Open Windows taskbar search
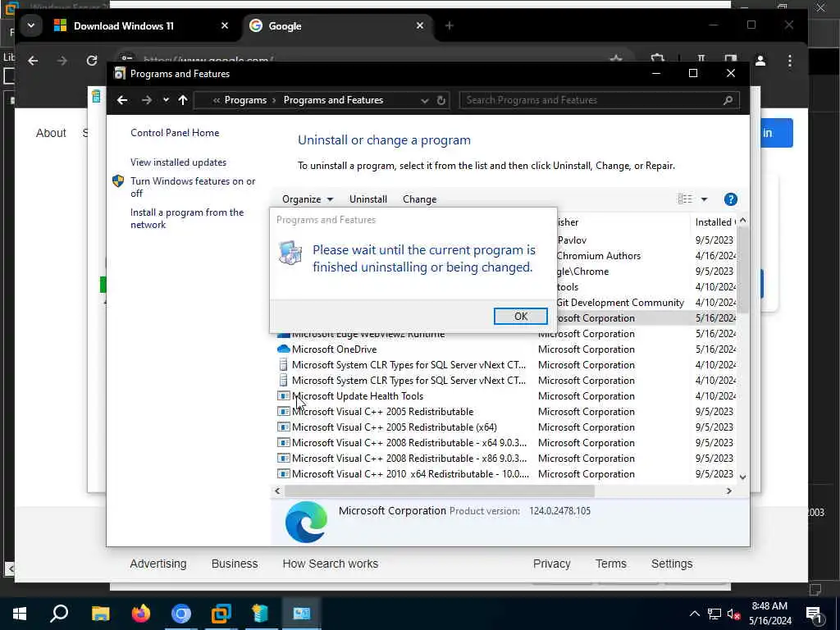 (59, 614)
